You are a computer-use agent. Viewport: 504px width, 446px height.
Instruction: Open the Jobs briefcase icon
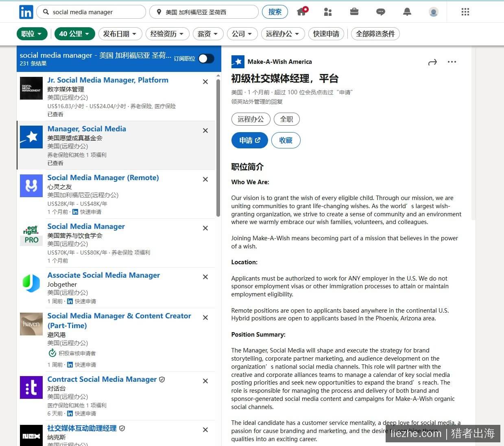tap(354, 12)
